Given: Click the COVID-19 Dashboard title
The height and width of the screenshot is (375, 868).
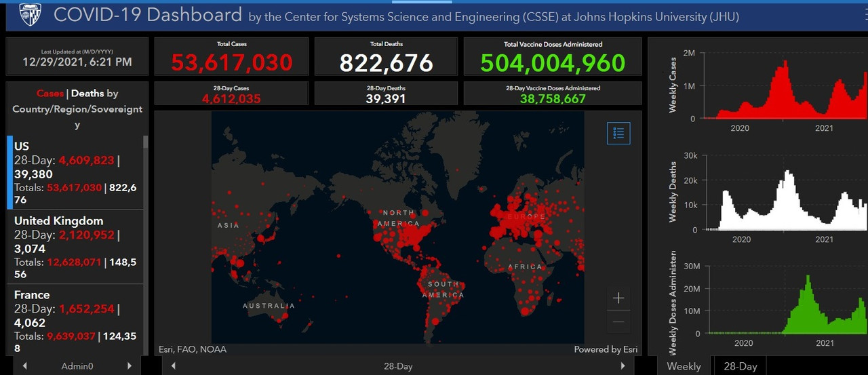Looking at the screenshot, I should (148, 15).
